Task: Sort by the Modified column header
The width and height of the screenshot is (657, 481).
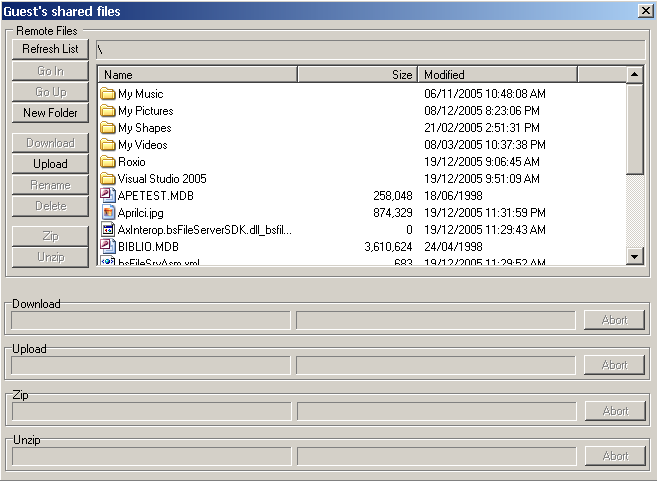Action: point(498,75)
